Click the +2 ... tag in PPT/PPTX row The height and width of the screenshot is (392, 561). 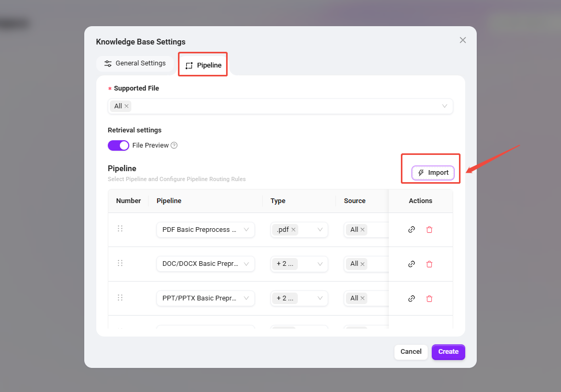(285, 298)
